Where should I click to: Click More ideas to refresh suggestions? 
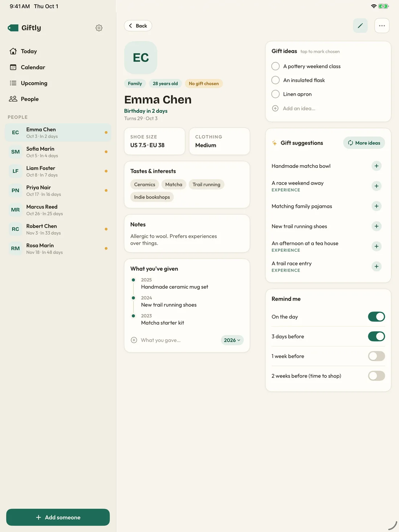click(364, 143)
